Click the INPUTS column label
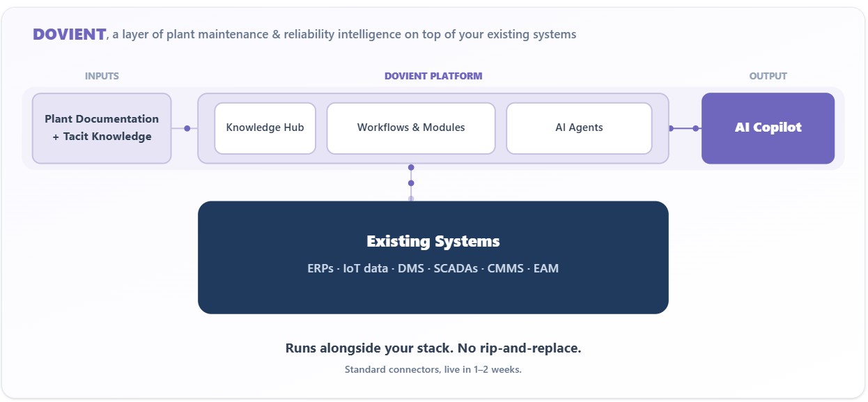The image size is (868, 402). (x=102, y=76)
